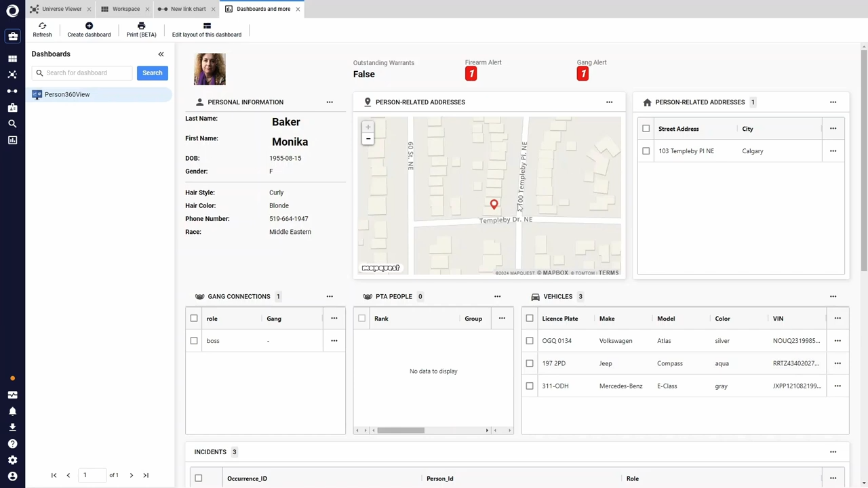
Task: Click the red map location pin
Action: pos(494,204)
